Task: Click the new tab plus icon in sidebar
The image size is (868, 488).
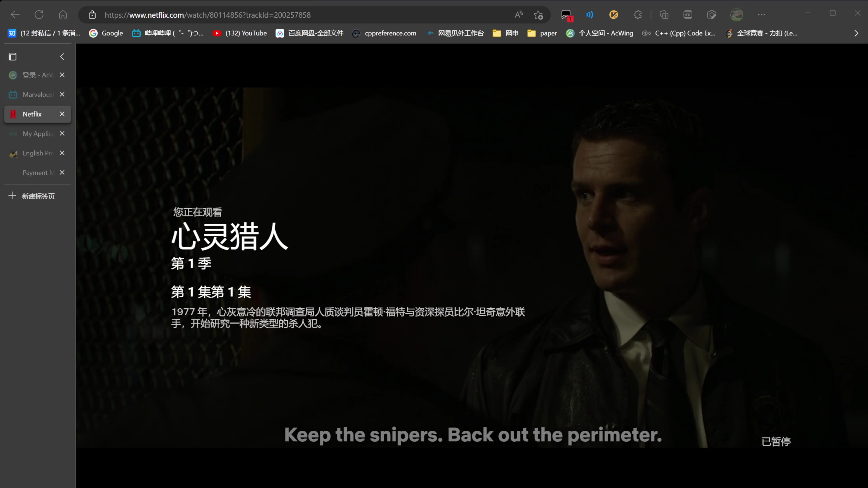Action: click(12, 195)
